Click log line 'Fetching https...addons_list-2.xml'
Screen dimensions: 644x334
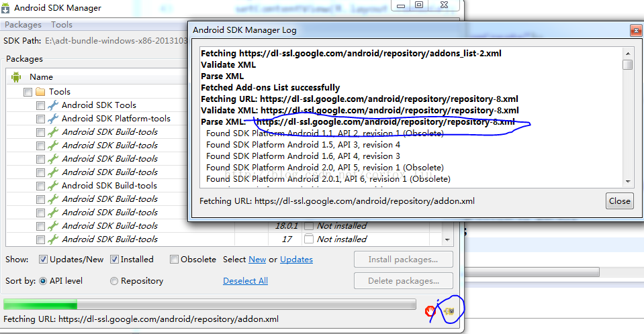pyautogui.click(x=351, y=54)
